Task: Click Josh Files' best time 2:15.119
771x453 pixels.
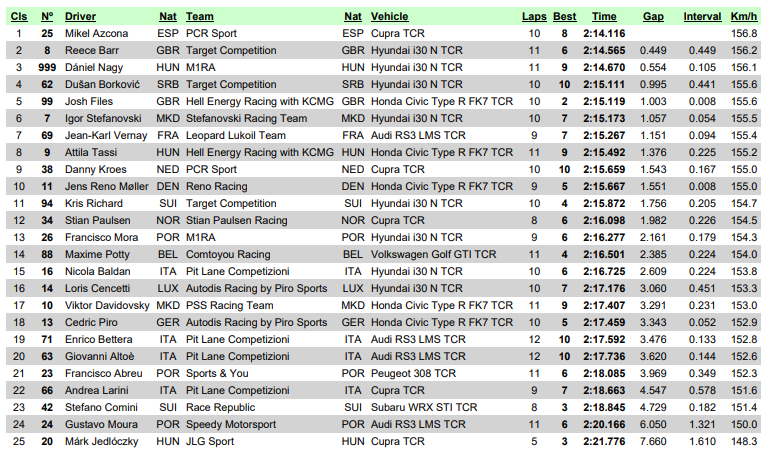Action: (604, 101)
